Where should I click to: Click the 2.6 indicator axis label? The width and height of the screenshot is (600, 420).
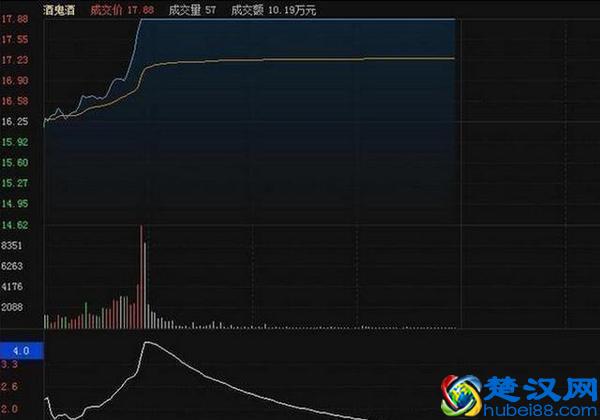(9, 387)
